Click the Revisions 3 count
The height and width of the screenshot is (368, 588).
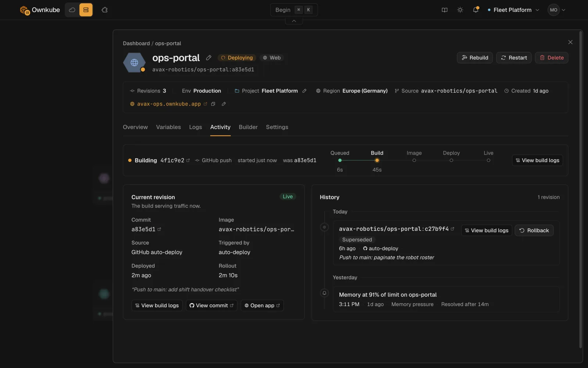(148, 91)
